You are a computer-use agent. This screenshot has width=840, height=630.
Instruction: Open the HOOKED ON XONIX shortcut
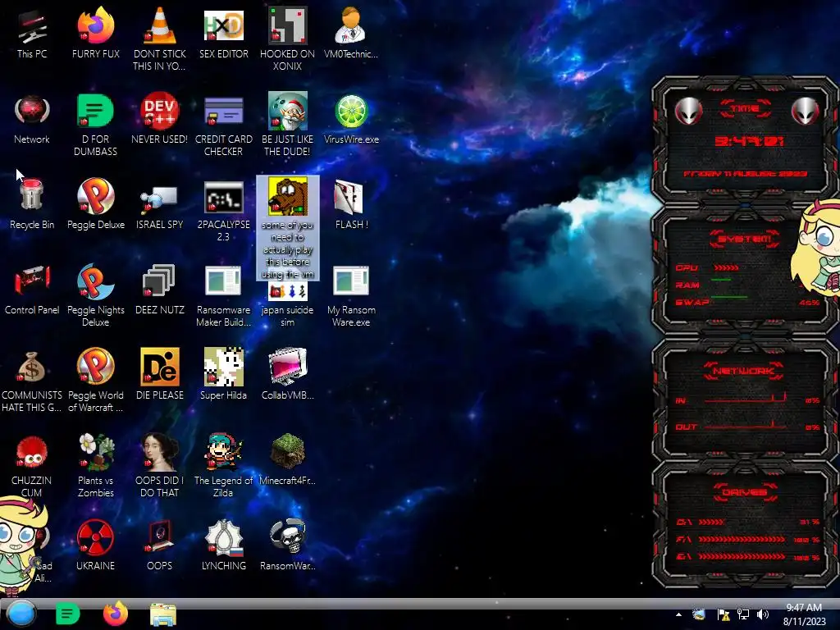pos(287,26)
